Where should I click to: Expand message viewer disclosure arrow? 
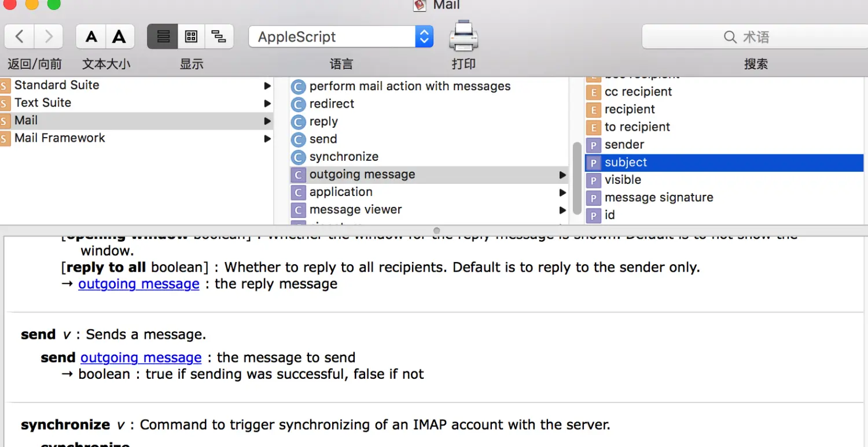(x=562, y=210)
